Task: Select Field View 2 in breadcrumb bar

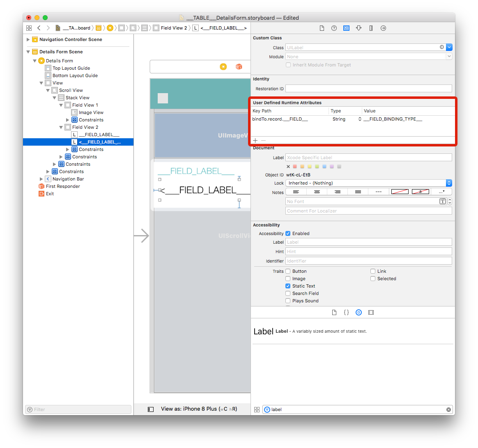Action: tap(170, 28)
